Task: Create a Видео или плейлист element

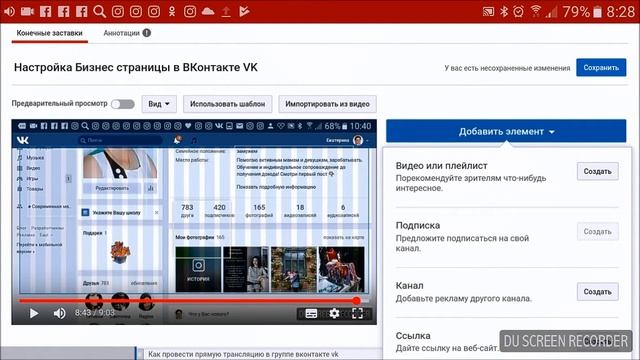Action: click(598, 171)
